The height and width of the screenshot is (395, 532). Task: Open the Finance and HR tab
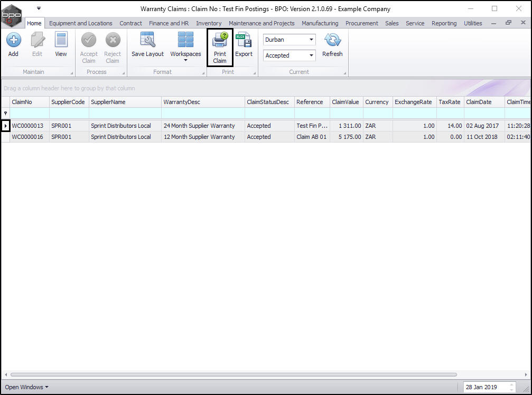169,23
